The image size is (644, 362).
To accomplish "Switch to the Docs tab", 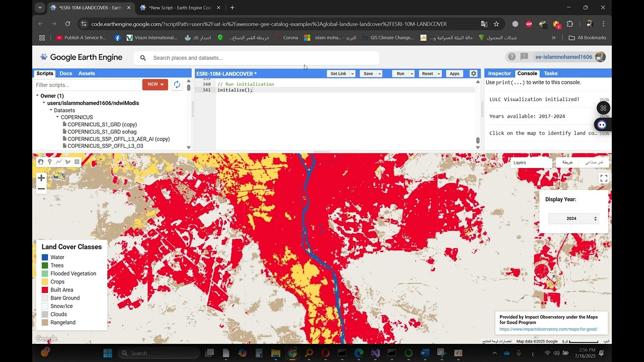I will pyautogui.click(x=66, y=73).
